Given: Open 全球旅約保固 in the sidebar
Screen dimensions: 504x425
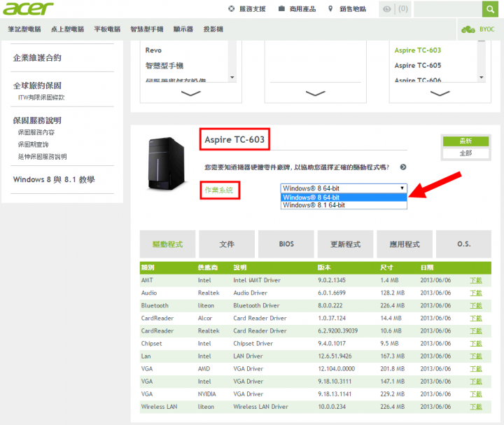Looking at the screenshot, I should click(37, 85).
